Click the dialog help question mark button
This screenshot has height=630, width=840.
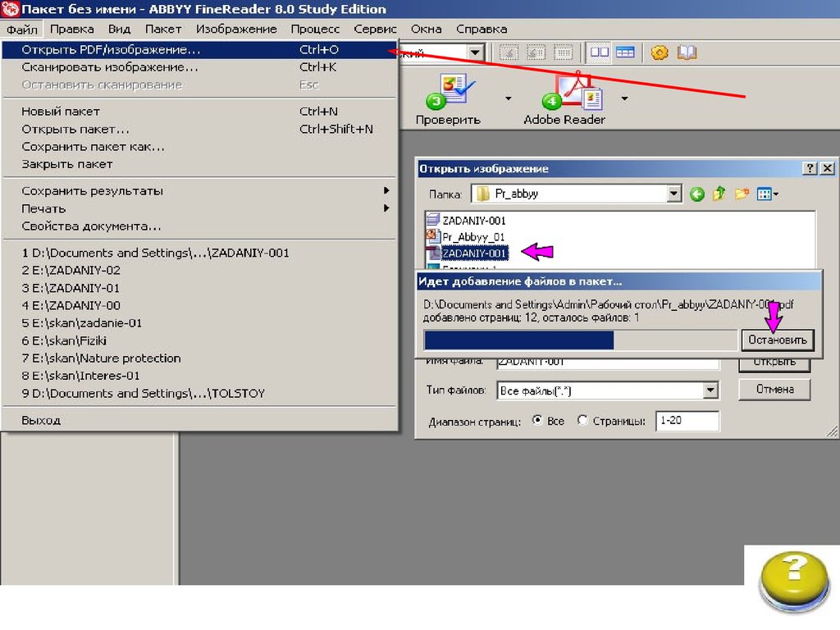[810, 168]
